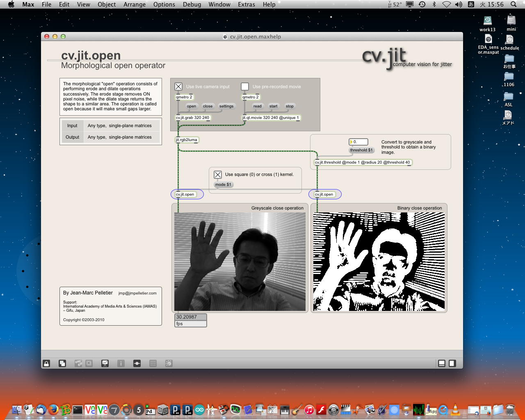This screenshot has width=525, height=420.
Task: Toggle the square or cross kernel checkbox
Action: tap(218, 175)
